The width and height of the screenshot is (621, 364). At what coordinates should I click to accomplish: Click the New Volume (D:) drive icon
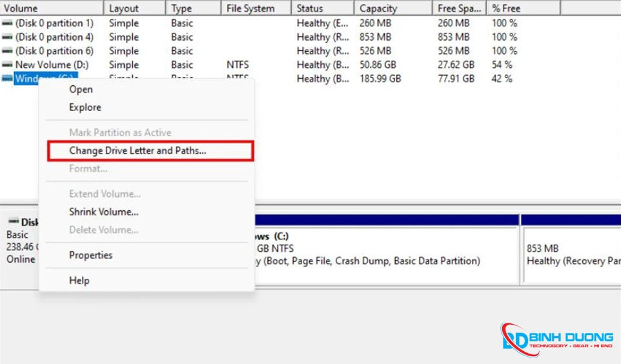[7, 65]
